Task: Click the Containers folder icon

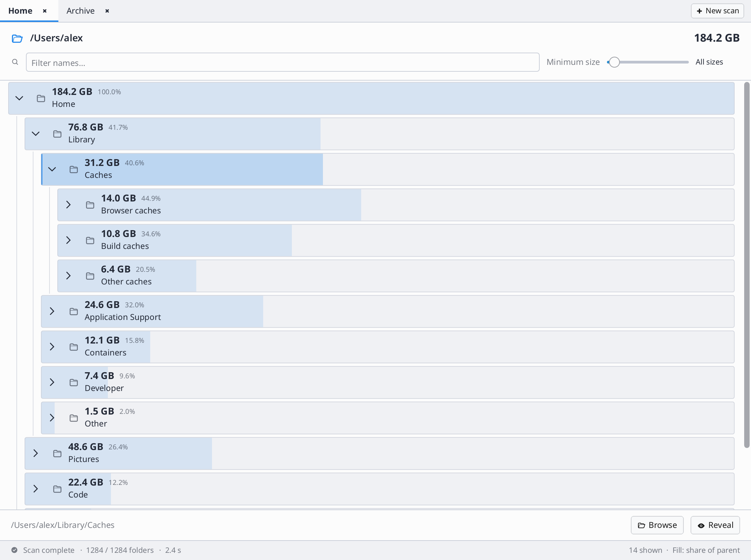Action: 74,347
